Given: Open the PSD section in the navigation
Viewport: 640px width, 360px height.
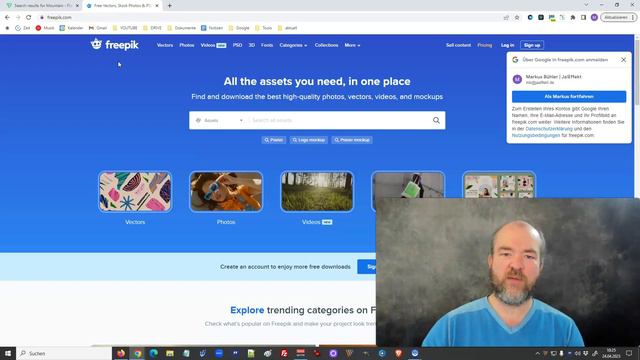Looking at the screenshot, I should point(238,45).
